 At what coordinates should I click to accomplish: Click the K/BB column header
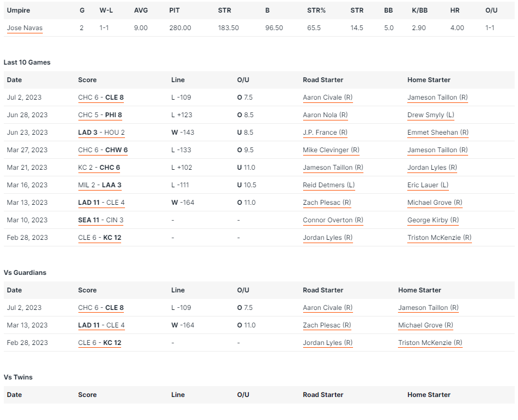[x=419, y=10]
